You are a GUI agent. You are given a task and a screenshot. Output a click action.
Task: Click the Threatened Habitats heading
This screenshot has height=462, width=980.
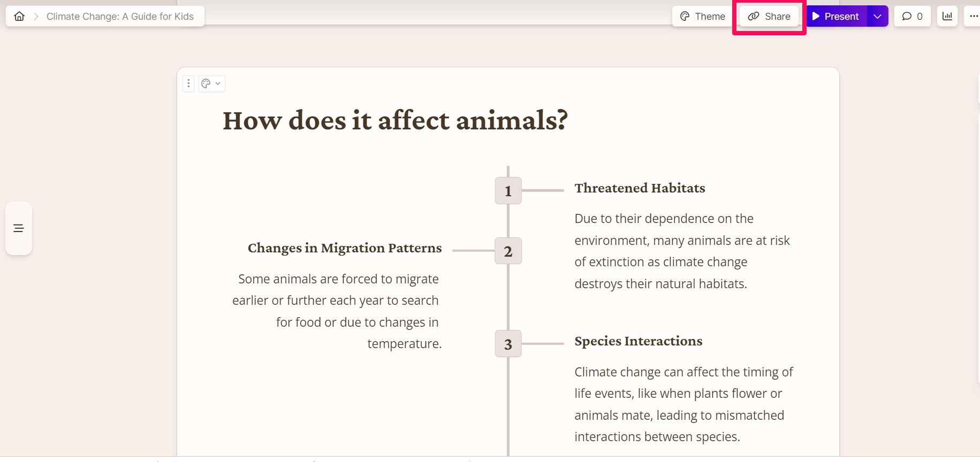pyautogui.click(x=640, y=188)
